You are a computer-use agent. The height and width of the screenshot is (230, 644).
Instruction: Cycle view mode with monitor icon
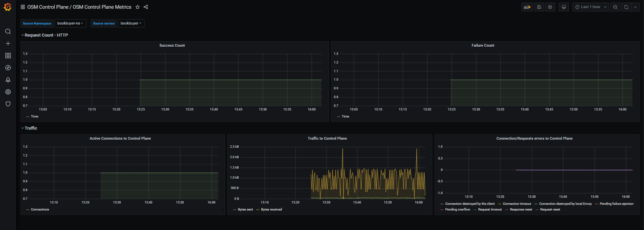click(x=564, y=7)
